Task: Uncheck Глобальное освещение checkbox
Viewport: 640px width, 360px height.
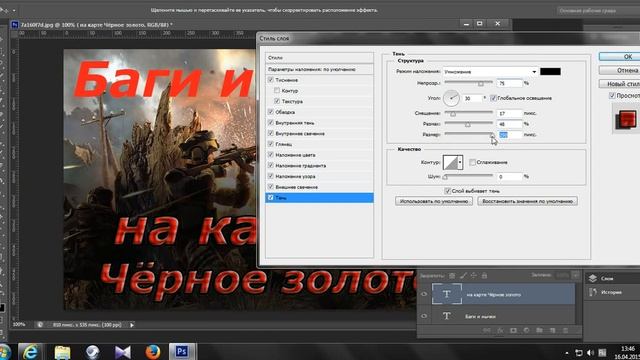Action: pyautogui.click(x=493, y=98)
